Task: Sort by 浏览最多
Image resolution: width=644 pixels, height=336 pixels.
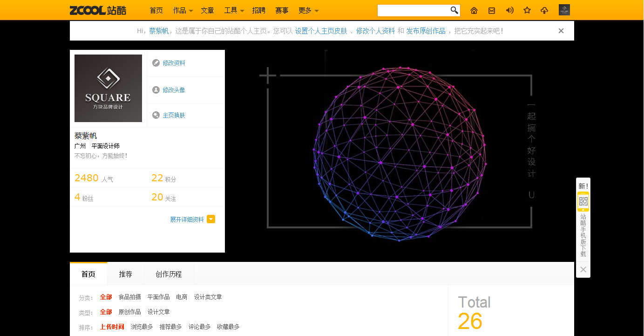Action: point(142,327)
